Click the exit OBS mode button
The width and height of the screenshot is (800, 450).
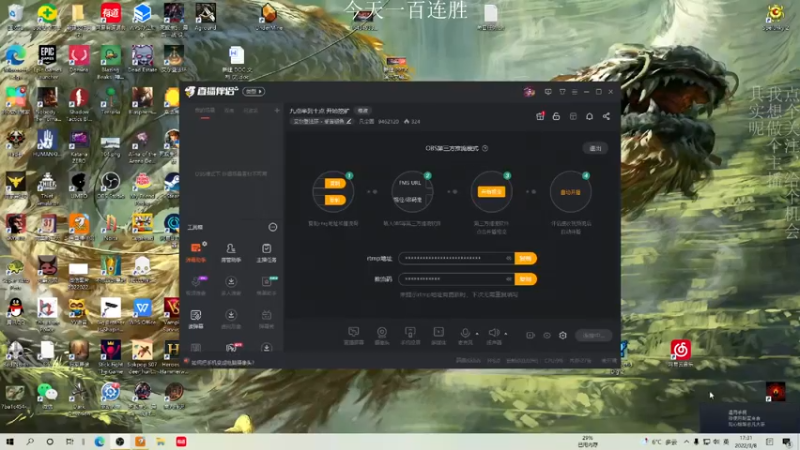[x=595, y=148]
